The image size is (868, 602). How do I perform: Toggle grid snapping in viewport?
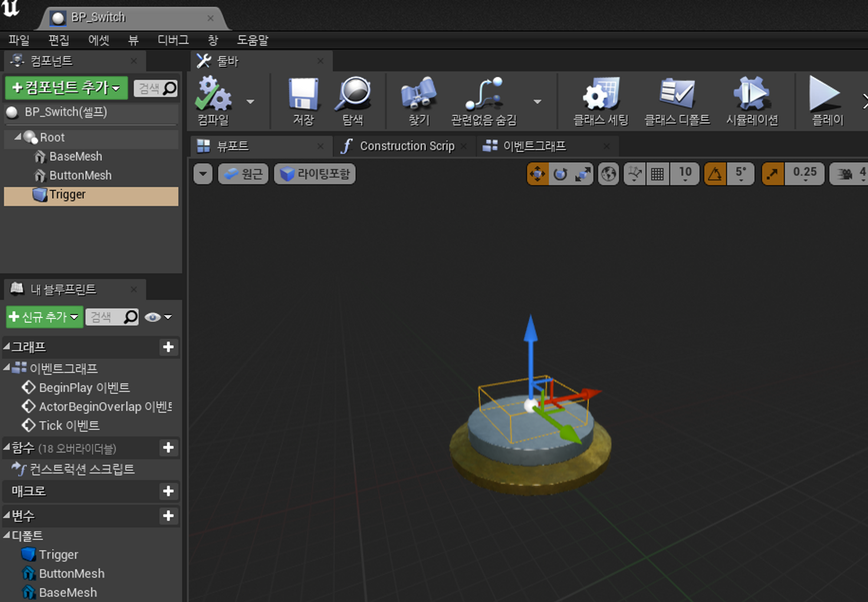click(657, 174)
